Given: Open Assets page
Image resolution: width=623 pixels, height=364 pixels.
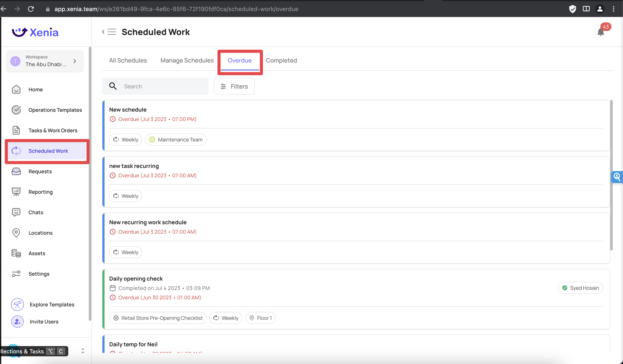Looking at the screenshot, I should tap(37, 253).
